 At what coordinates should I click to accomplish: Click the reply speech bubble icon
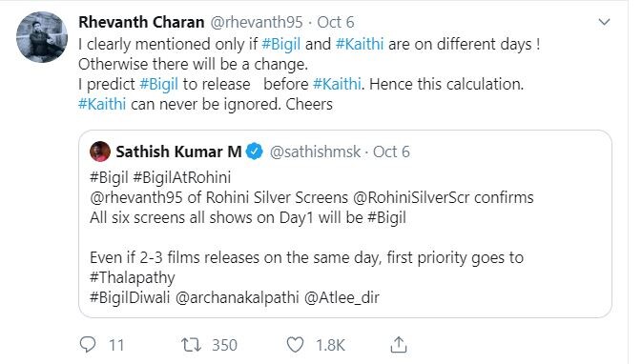click(88, 345)
